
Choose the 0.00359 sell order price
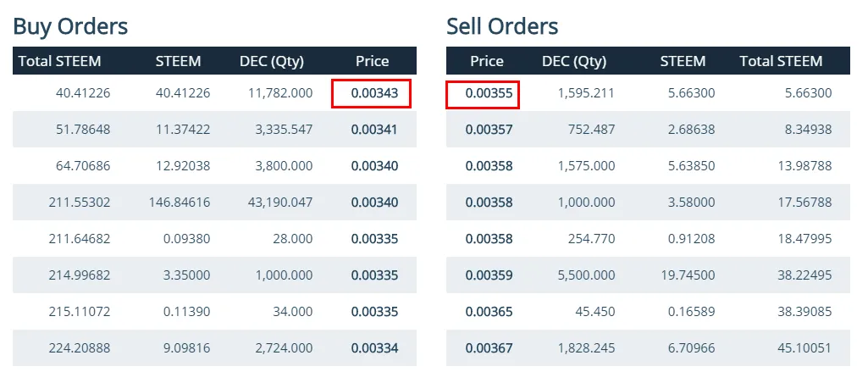489,275
